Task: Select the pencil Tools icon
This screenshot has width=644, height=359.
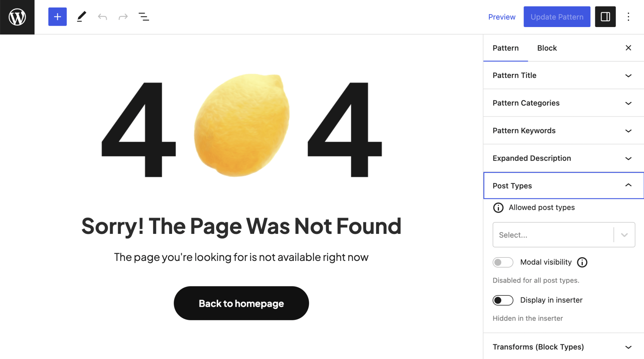Action: click(81, 17)
